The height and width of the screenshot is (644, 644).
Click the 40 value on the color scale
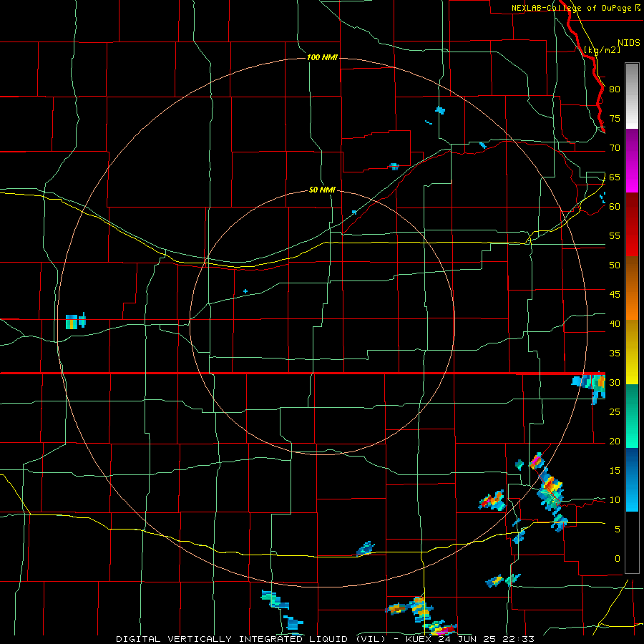615,323
